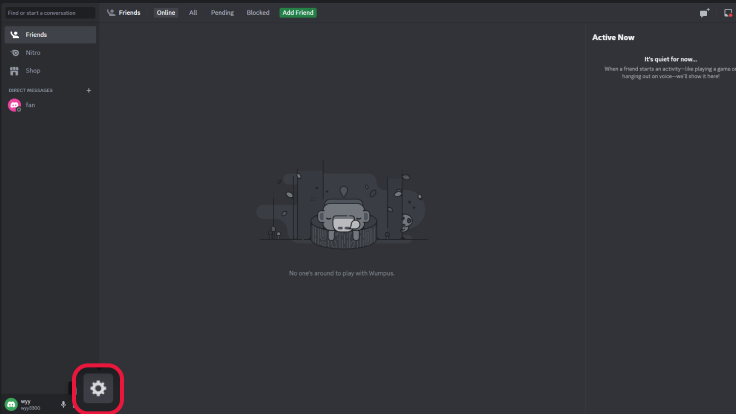Viewport: 736px width, 414px height.
Task: Select Friends in the sidebar
Action: pos(50,35)
